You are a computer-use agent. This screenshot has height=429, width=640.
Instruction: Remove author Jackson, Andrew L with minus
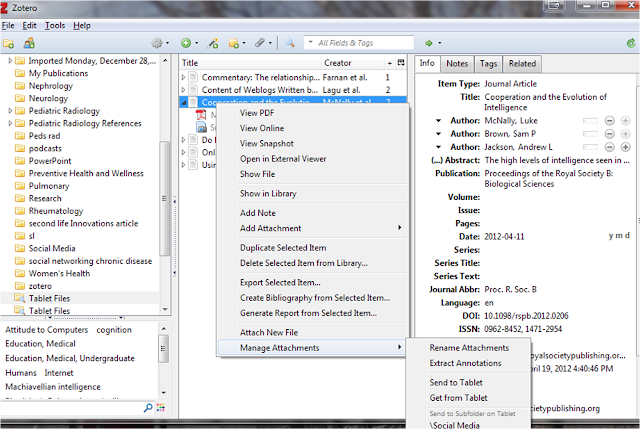(609, 147)
